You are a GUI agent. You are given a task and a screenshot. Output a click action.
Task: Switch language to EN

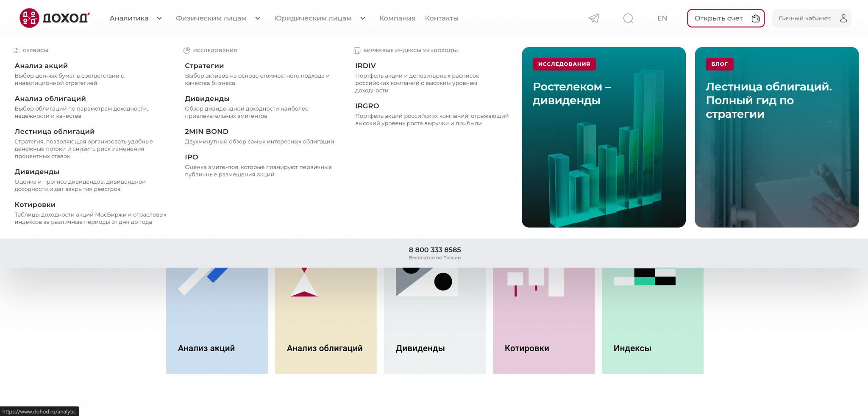pos(662,18)
